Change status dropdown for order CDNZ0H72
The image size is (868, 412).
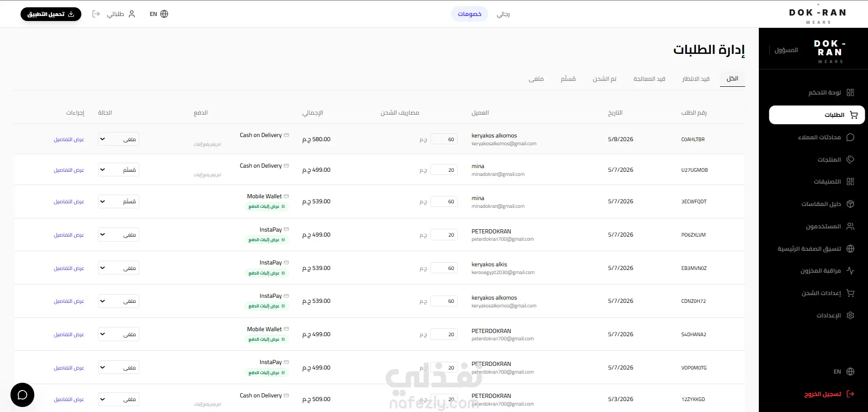coord(119,301)
